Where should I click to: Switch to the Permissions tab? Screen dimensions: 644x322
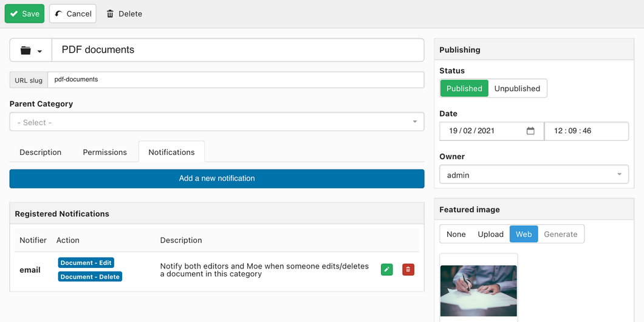pyautogui.click(x=104, y=152)
